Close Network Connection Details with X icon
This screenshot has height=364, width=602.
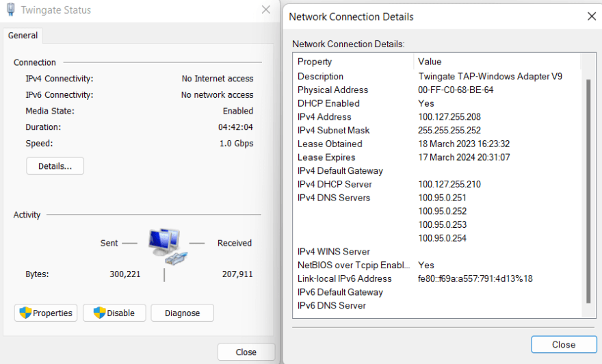[591, 16]
